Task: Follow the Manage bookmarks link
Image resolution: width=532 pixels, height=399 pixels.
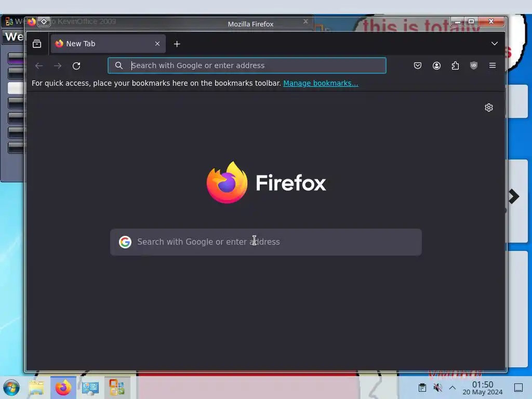Action: (321, 83)
